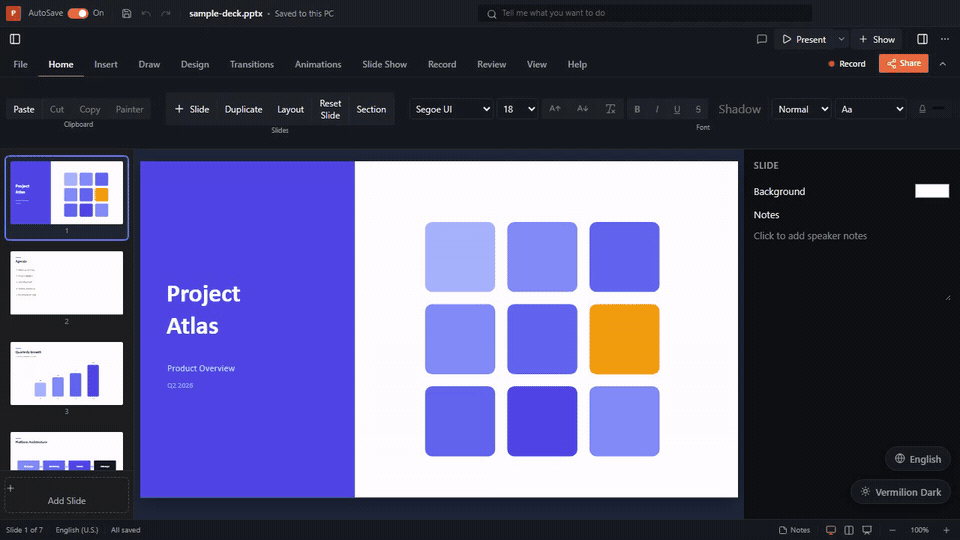Switch to the Animations tab

(318, 64)
